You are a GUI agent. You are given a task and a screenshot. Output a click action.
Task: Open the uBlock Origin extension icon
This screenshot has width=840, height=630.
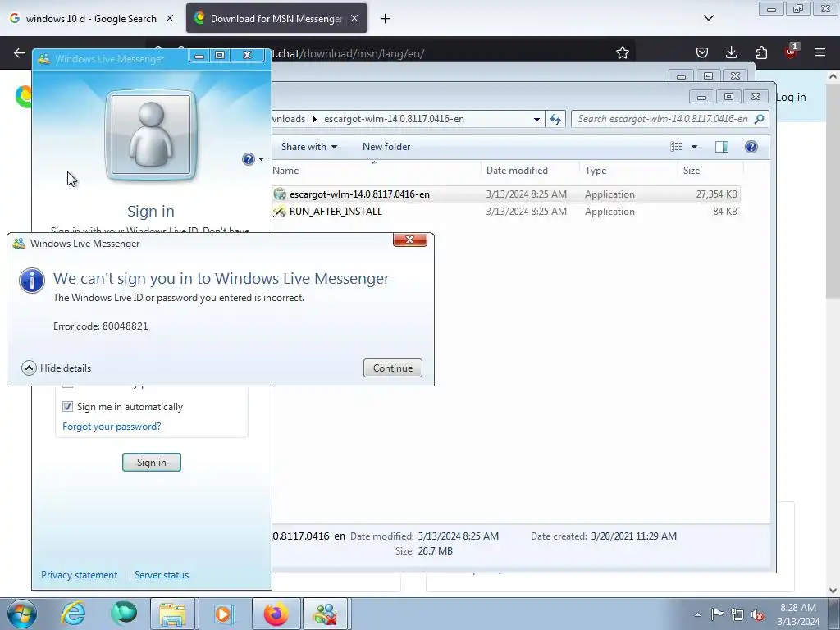[x=792, y=52]
